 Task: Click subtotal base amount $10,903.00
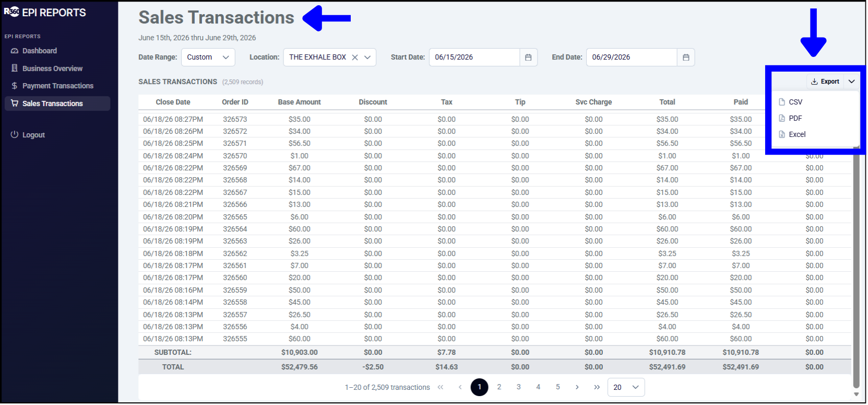coord(299,352)
